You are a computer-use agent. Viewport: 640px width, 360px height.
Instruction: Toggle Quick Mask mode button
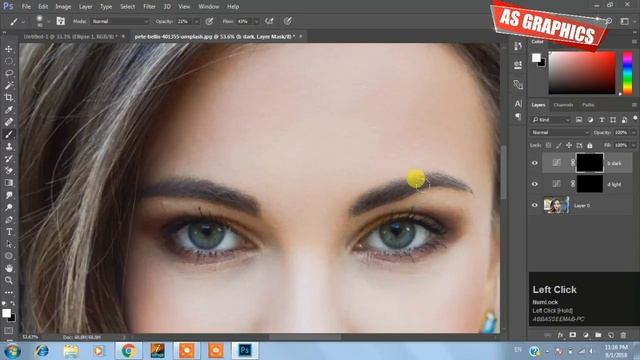click(9, 330)
